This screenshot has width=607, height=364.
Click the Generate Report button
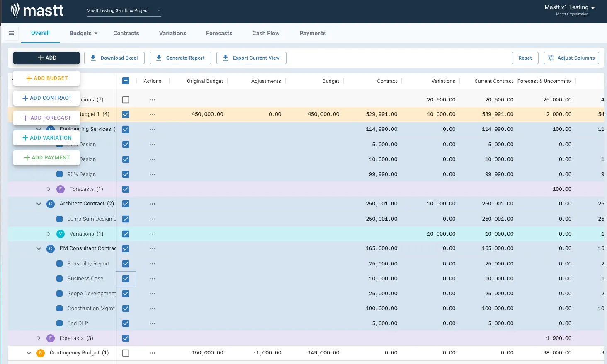tap(180, 58)
